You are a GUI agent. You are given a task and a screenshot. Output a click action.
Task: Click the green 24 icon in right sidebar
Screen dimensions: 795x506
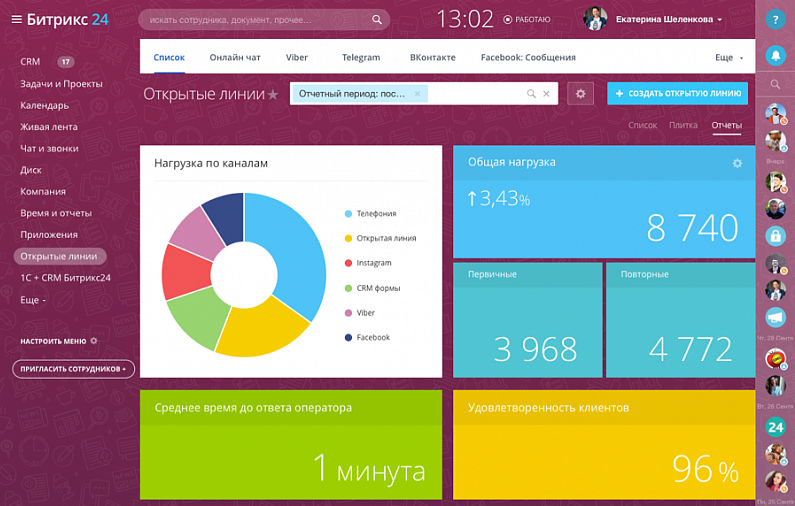click(x=775, y=427)
